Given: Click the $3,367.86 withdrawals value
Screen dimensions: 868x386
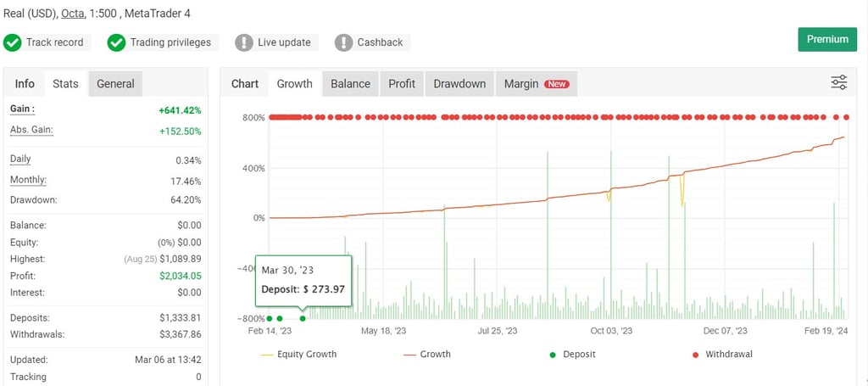Looking at the screenshot, I should [181, 334].
